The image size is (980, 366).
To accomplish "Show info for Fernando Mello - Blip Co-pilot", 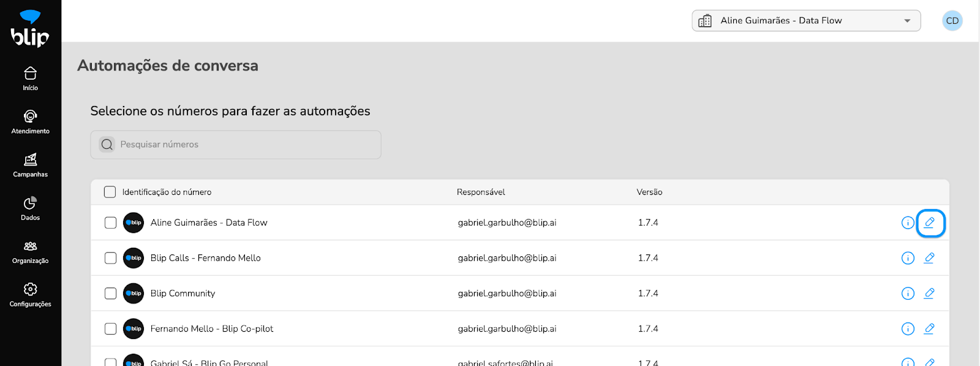I will pos(908,329).
